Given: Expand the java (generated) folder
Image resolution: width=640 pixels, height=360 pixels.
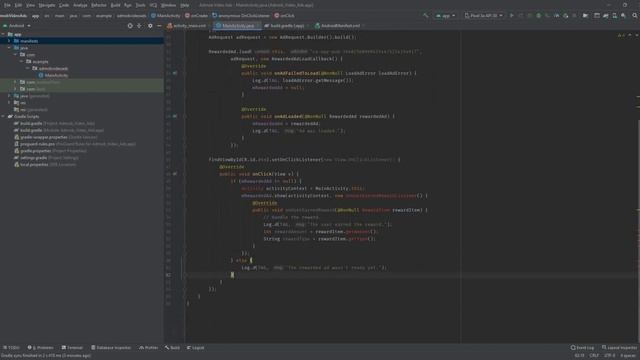Looking at the screenshot, I should coord(9,96).
